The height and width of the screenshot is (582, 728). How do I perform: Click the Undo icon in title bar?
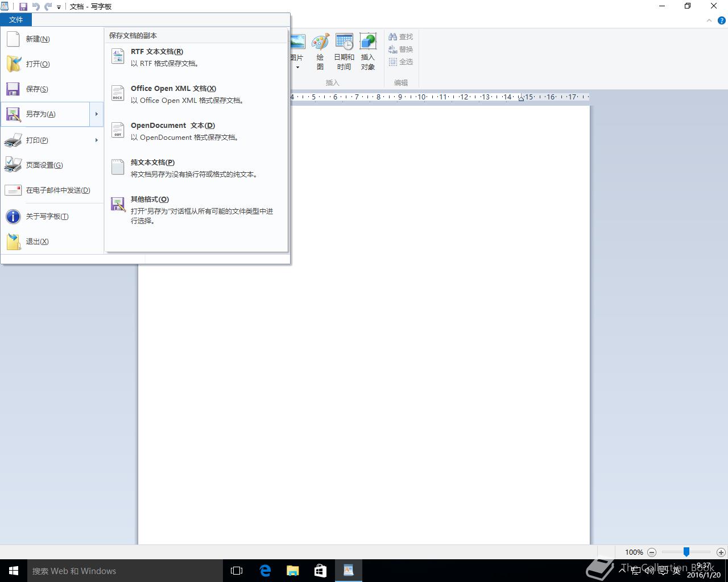36,7
